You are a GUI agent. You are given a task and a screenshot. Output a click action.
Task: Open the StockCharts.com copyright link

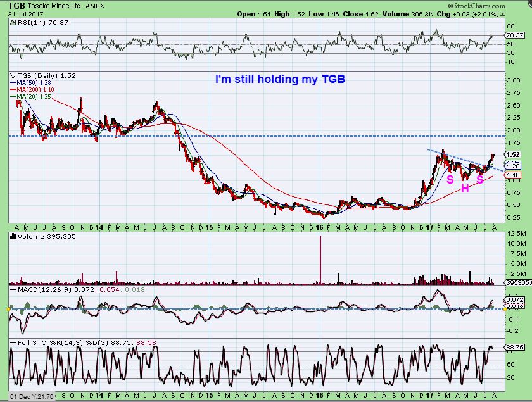click(x=476, y=6)
